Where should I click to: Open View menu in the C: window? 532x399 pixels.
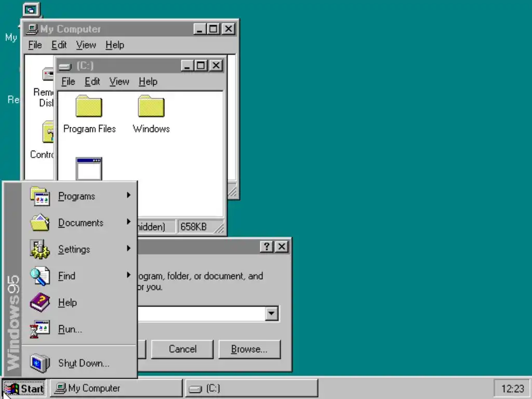click(x=119, y=82)
